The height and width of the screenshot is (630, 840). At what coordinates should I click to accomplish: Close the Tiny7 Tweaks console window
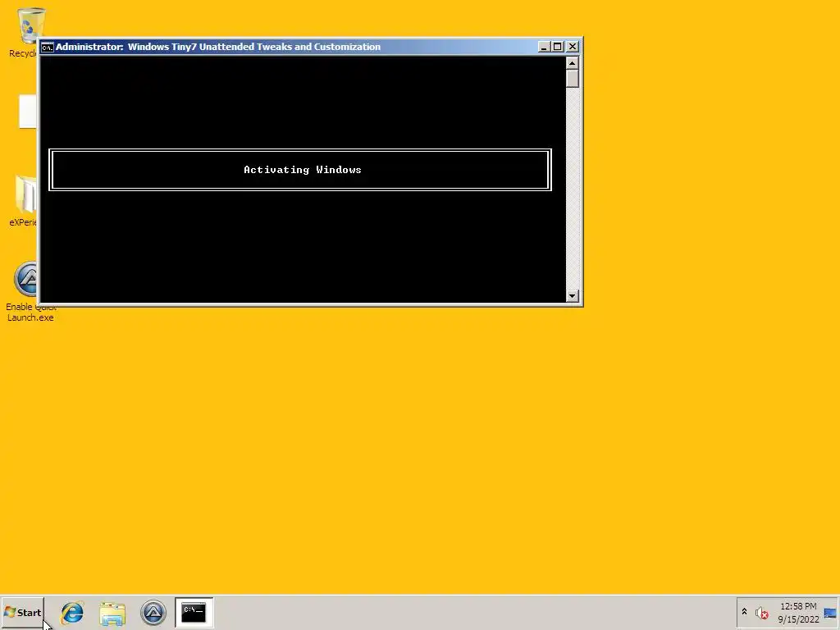[572, 47]
